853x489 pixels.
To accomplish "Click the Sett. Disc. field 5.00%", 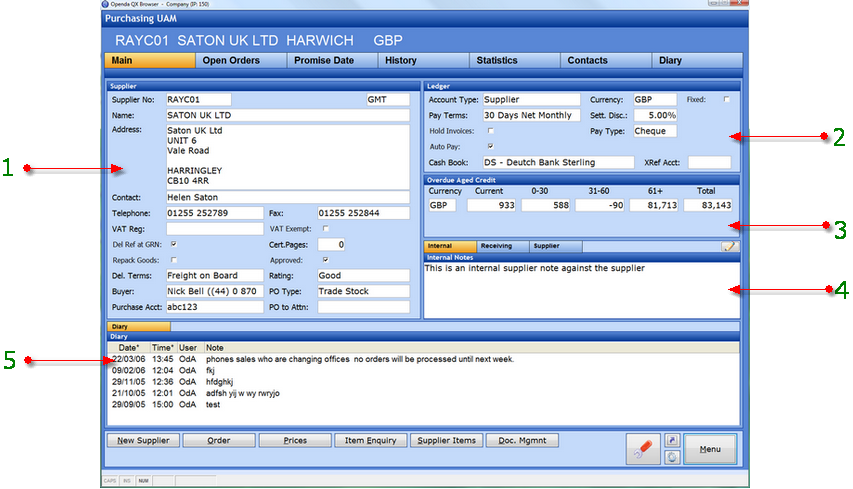I will 655,115.
